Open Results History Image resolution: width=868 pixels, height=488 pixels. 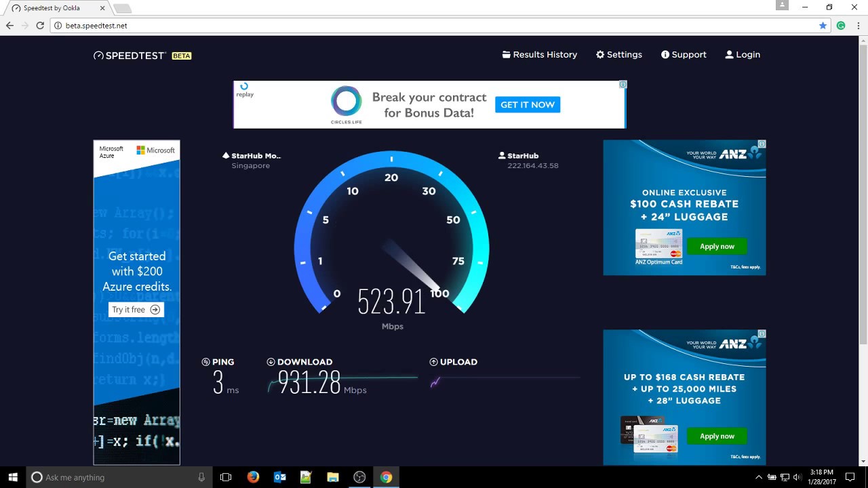click(540, 55)
